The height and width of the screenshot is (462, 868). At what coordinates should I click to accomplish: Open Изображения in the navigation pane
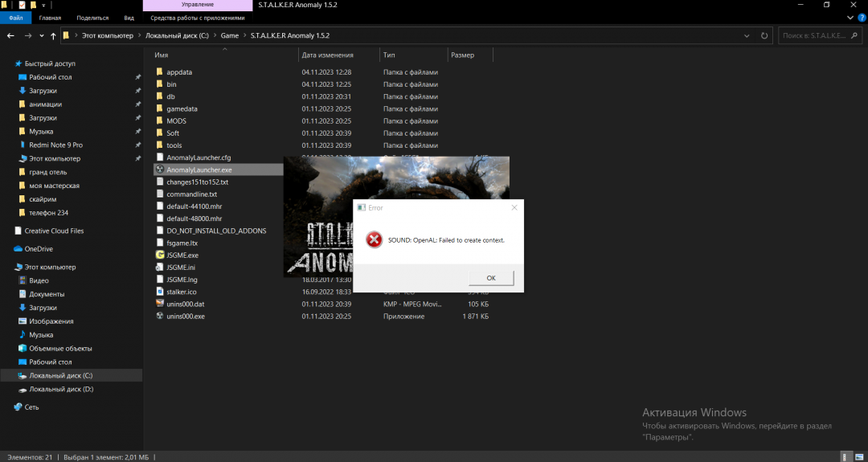click(x=51, y=321)
